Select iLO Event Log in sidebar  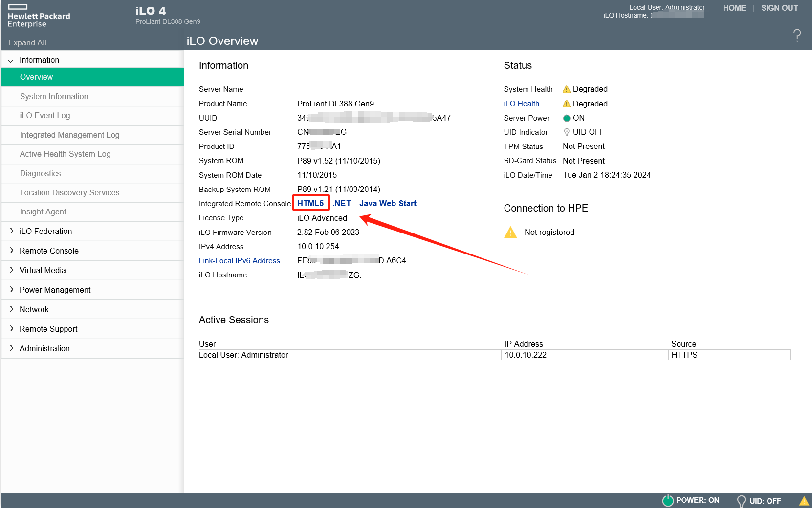point(45,116)
